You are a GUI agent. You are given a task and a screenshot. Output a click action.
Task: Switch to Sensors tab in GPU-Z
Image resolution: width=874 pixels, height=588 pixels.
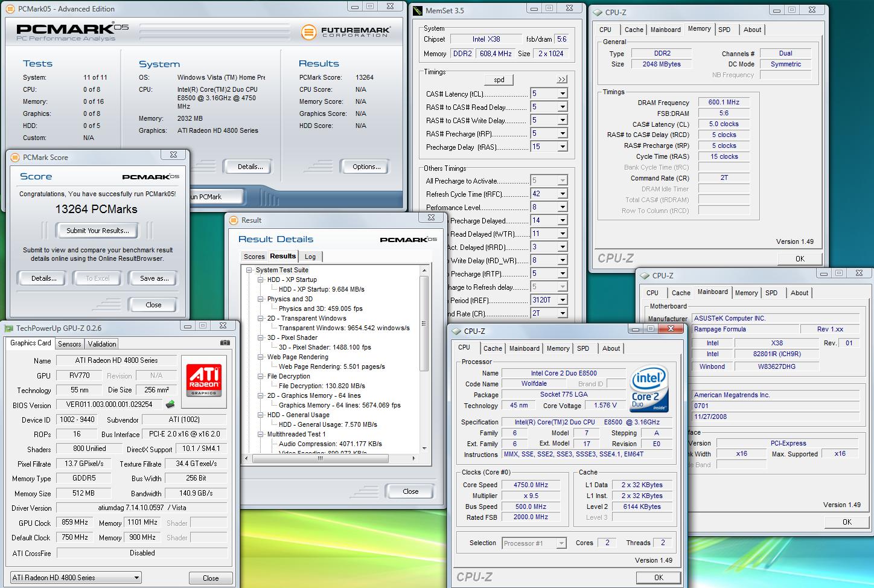pos(69,344)
